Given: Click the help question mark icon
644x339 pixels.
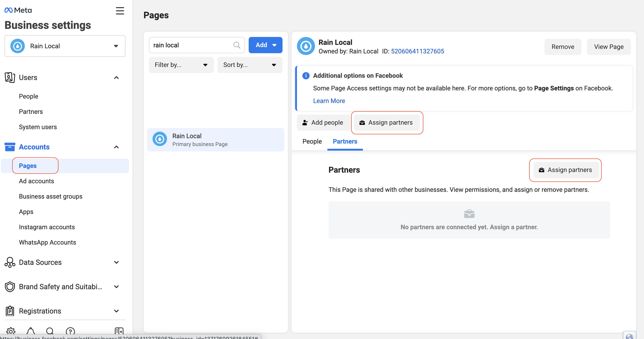Looking at the screenshot, I should 70,331.
